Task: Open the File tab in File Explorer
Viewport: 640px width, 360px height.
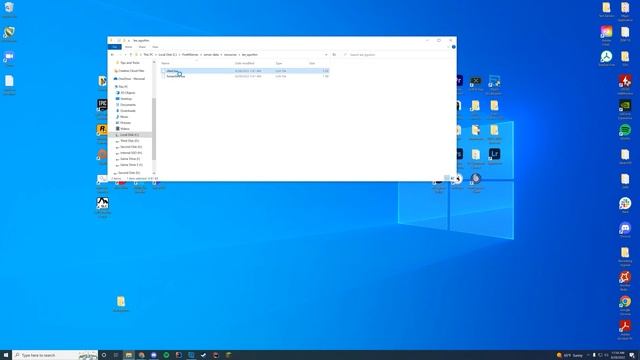Action: point(115,47)
